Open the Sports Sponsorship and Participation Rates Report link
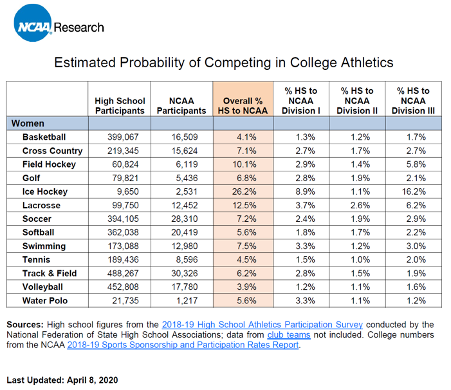Screen dimensions: 451x390 [x=183, y=345]
